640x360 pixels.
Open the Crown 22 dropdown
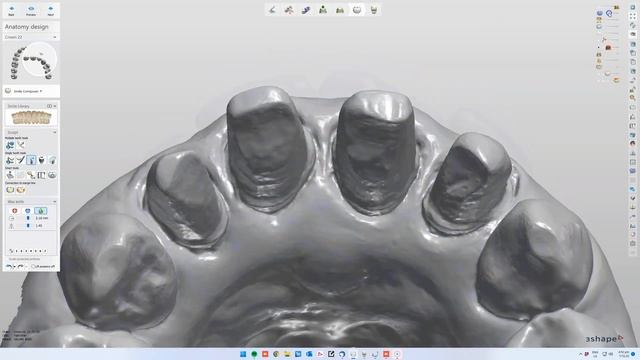[31, 37]
